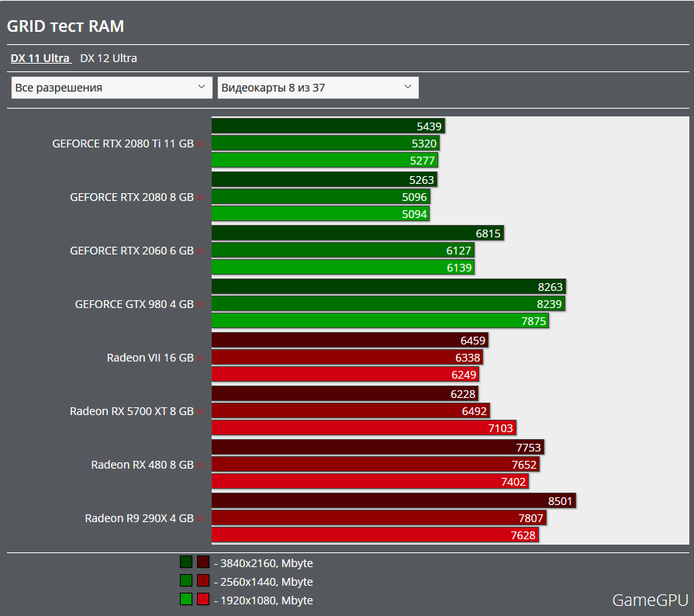This screenshot has height=616, width=694.
Task: Open the Все разрешения resolution dropdown
Action: point(112,88)
